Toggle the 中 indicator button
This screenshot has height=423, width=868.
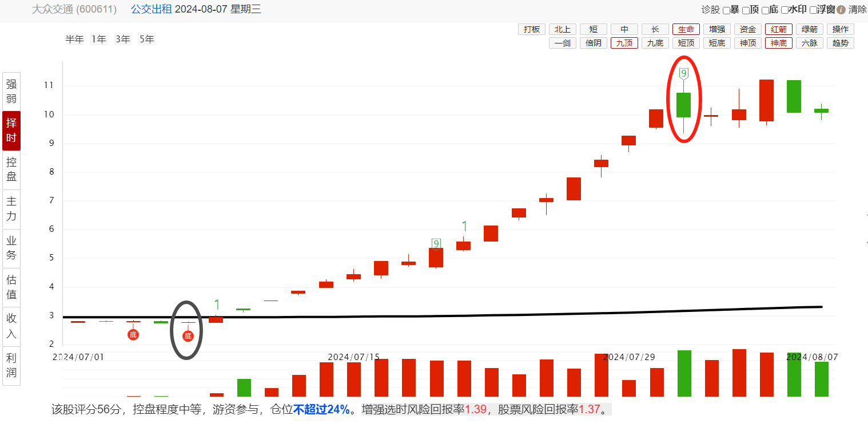pos(624,29)
